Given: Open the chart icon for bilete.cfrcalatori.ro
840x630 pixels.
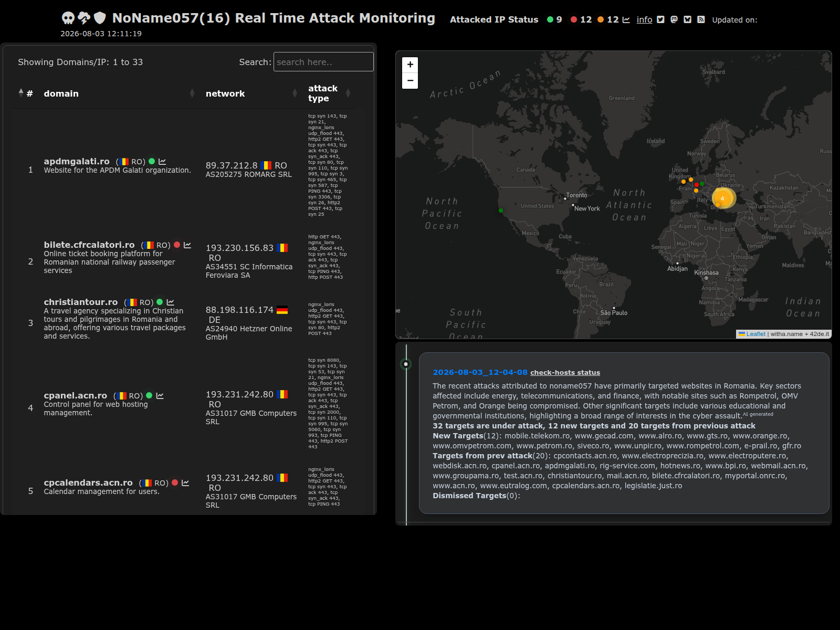Looking at the screenshot, I should click(187, 245).
